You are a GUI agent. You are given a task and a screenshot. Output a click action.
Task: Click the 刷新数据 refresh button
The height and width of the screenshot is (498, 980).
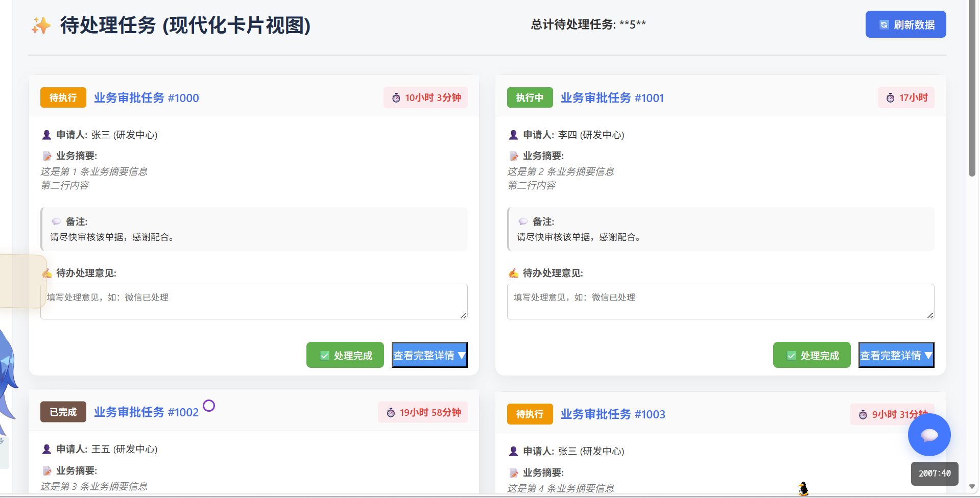pyautogui.click(x=905, y=24)
